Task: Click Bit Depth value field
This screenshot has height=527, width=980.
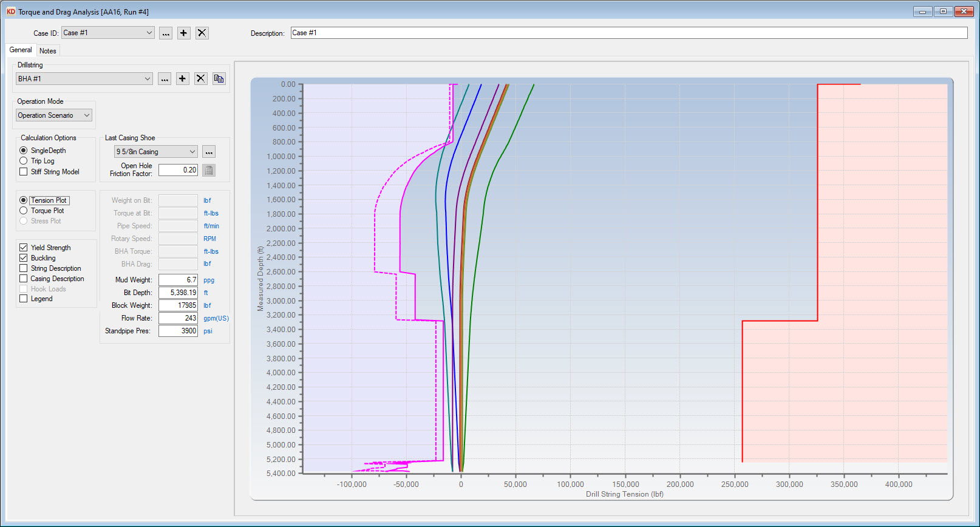Action: point(178,293)
